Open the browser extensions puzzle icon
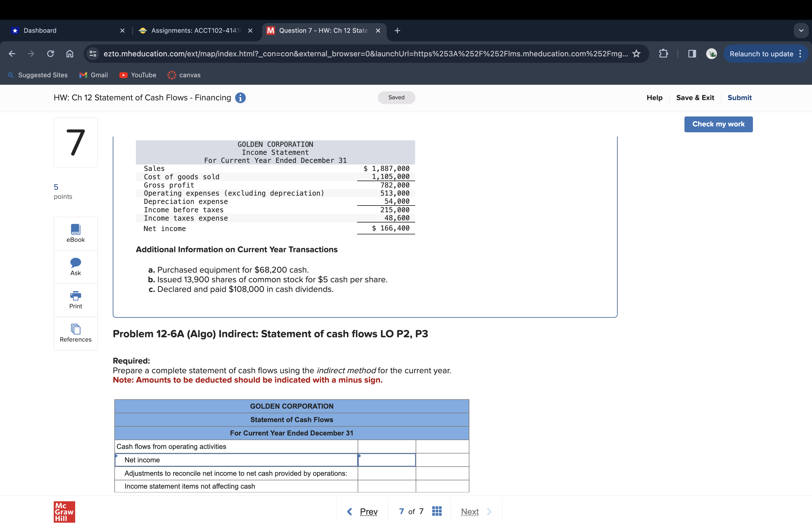This screenshot has width=812, height=527. pyautogui.click(x=663, y=54)
